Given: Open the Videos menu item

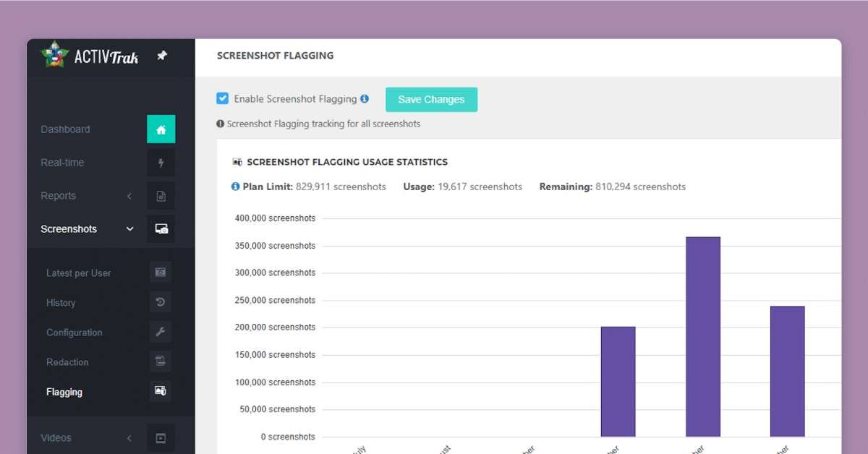Looking at the screenshot, I should click(x=56, y=437).
